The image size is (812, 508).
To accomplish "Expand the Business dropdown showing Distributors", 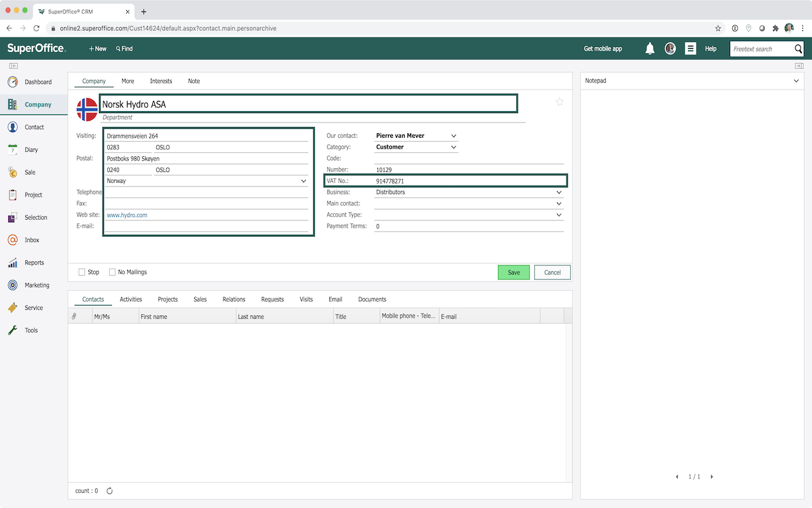I will coord(559,192).
